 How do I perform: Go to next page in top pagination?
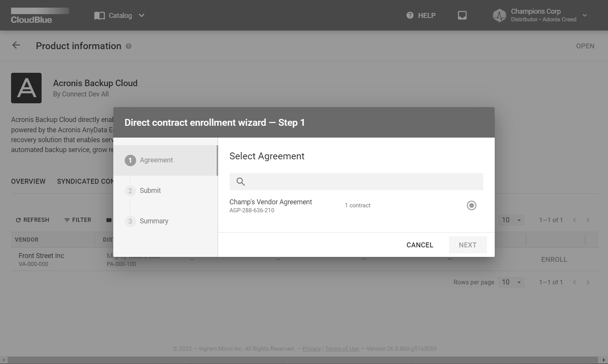588,220
